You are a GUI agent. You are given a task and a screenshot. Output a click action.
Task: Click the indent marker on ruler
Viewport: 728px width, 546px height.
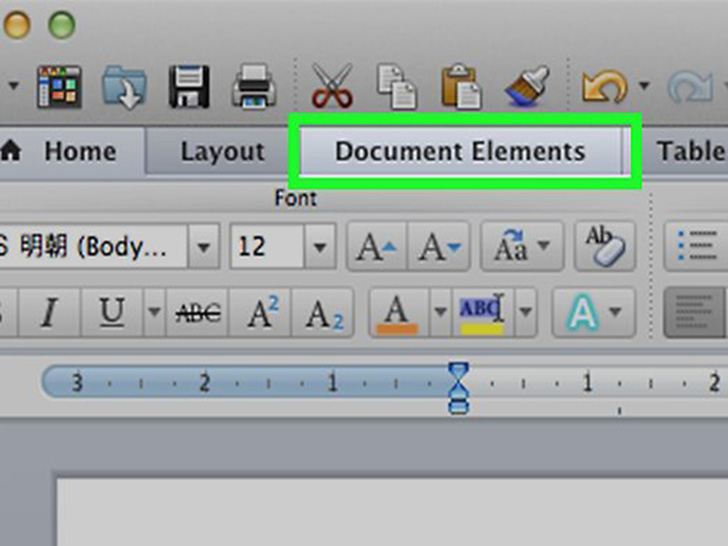coord(458,388)
